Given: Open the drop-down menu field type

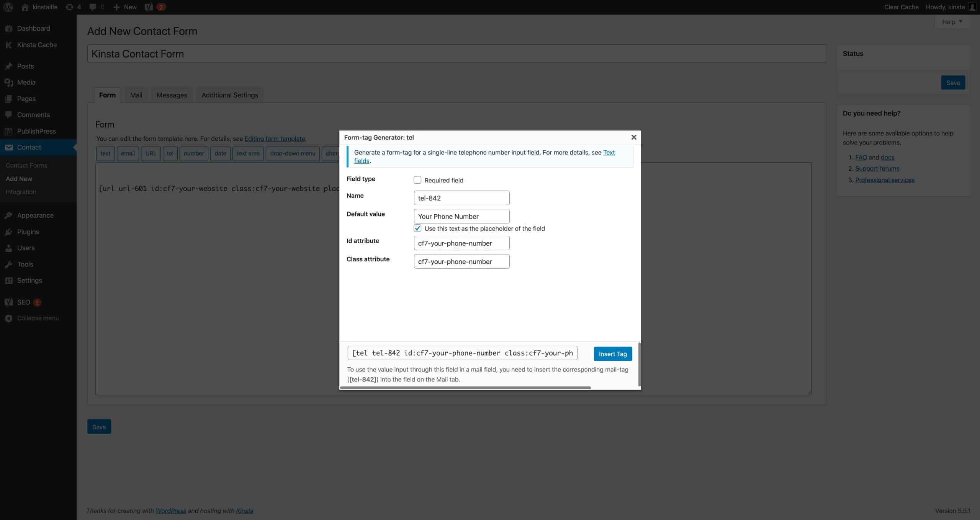Looking at the screenshot, I should click(x=293, y=153).
